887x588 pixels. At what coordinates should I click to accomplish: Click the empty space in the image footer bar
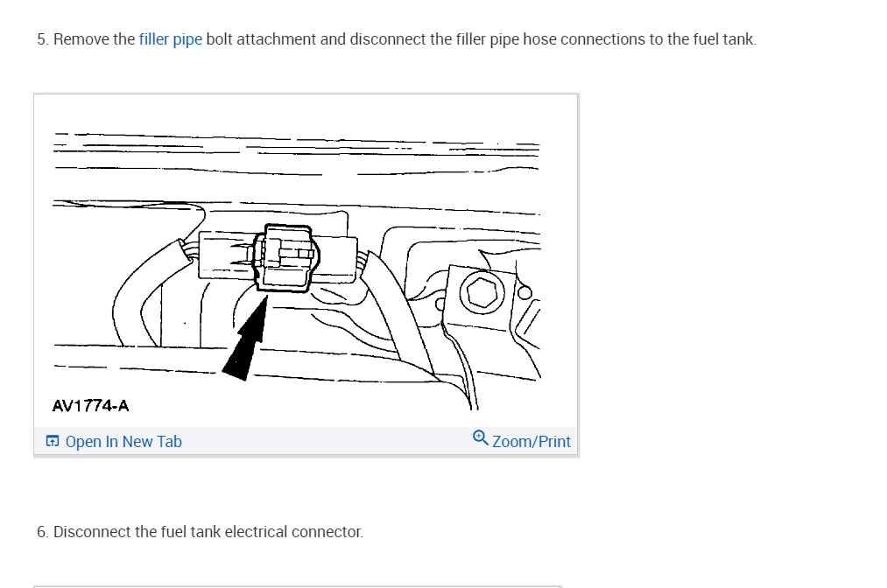click(327, 441)
